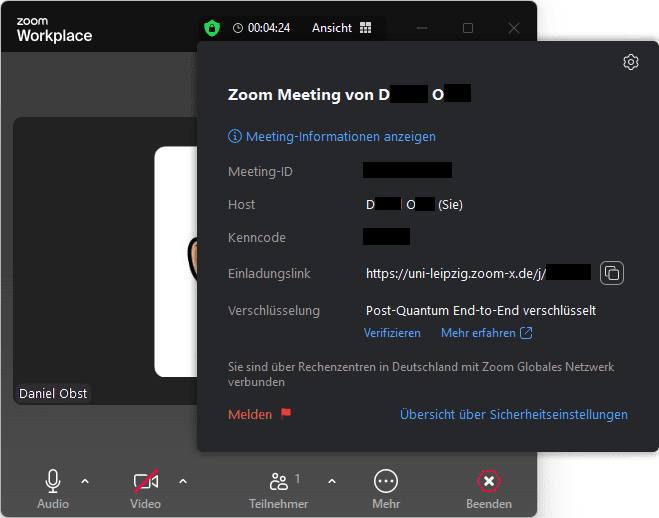Image resolution: width=659 pixels, height=518 pixels.
Task: Click the Ansicht grid layout icon
Action: coord(366,28)
